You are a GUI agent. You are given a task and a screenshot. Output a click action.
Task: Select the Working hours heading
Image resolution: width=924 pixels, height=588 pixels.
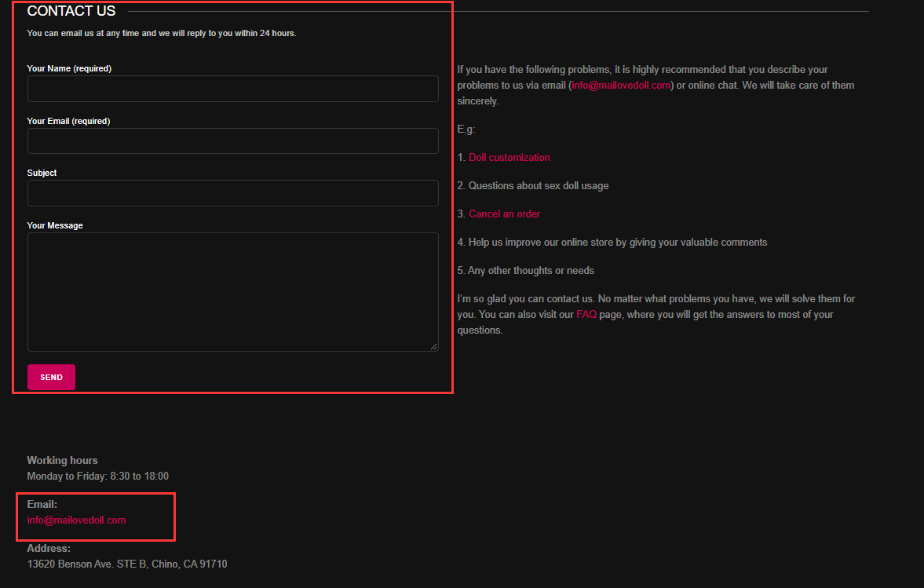click(63, 460)
